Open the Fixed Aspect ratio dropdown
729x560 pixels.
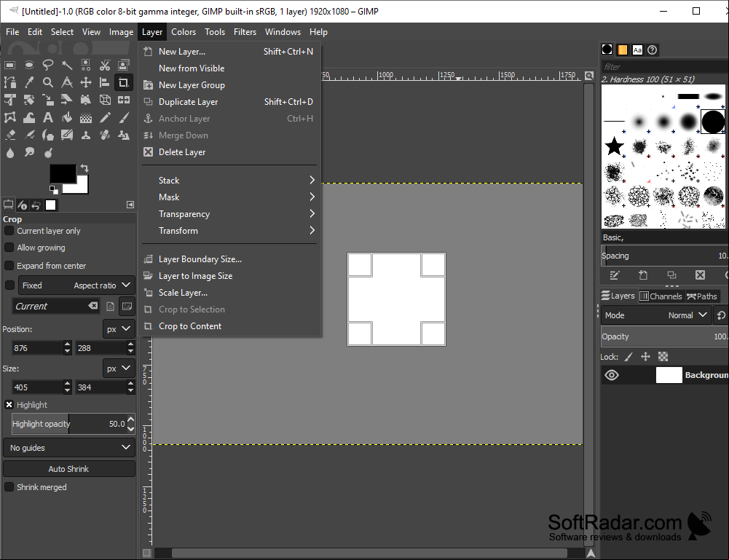click(76, 285)
